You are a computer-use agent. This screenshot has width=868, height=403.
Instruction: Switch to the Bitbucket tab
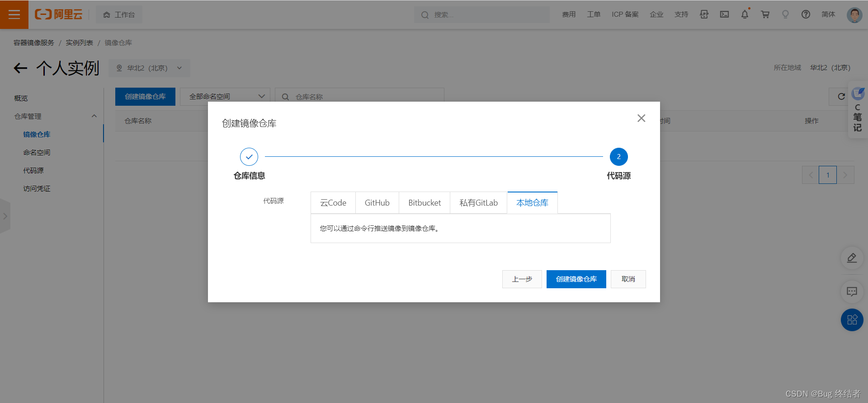click(x=425, y=203)
